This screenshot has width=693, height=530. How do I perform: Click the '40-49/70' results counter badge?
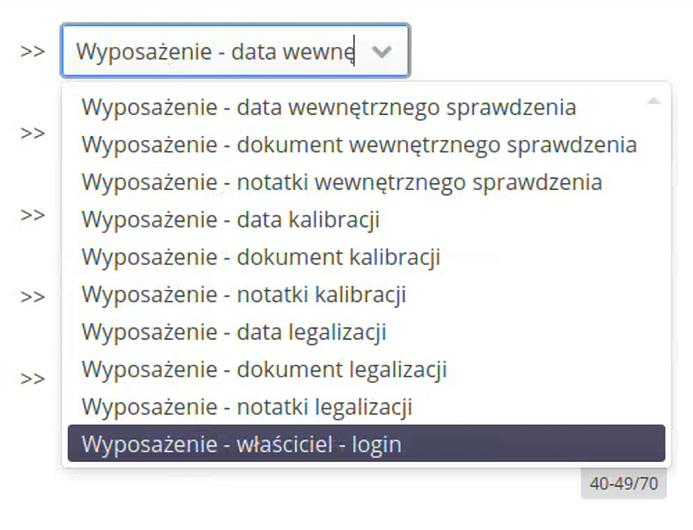pos(623,484)
